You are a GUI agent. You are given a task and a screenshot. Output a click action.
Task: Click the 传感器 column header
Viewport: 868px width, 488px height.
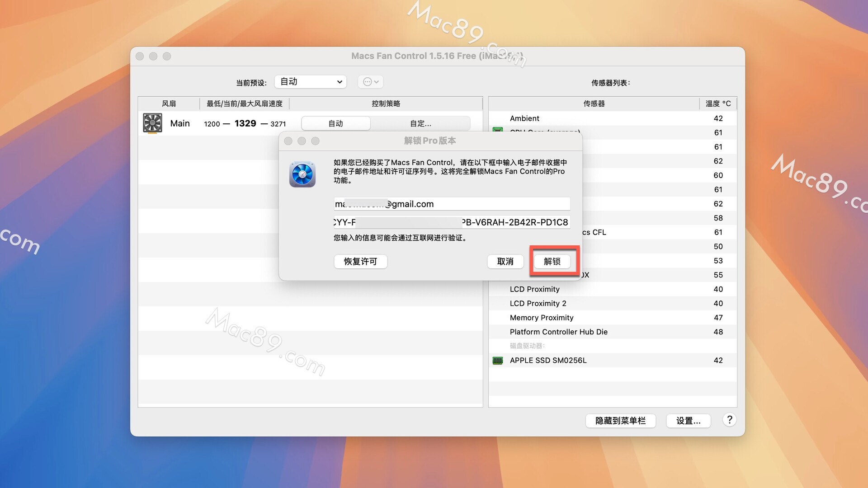(594, 103)
